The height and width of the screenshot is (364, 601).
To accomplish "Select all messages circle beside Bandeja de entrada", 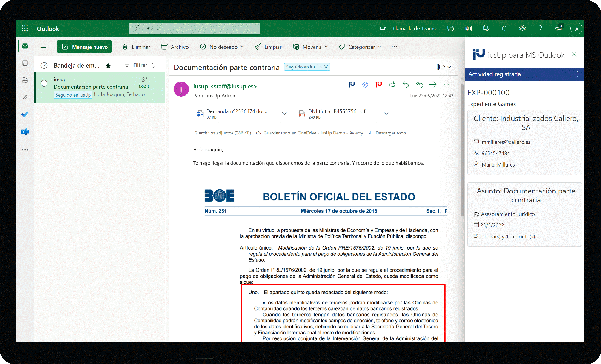I will coord(44,65).
